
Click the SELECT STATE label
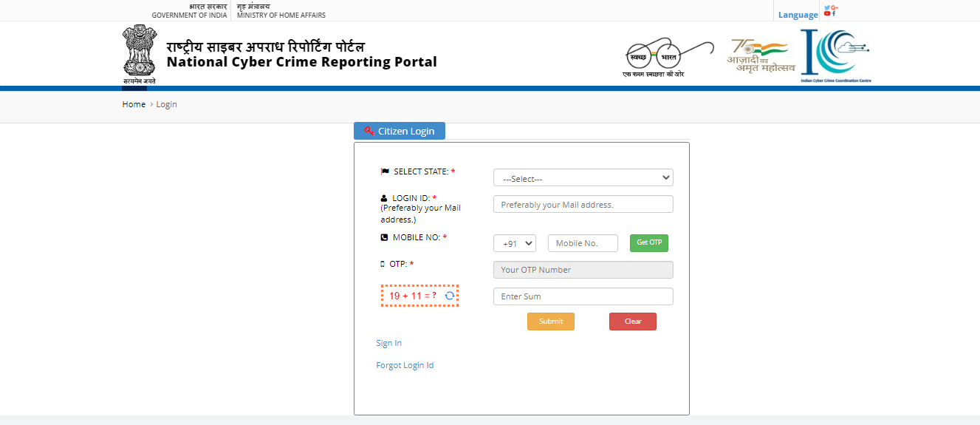click(x=421, y=171)
